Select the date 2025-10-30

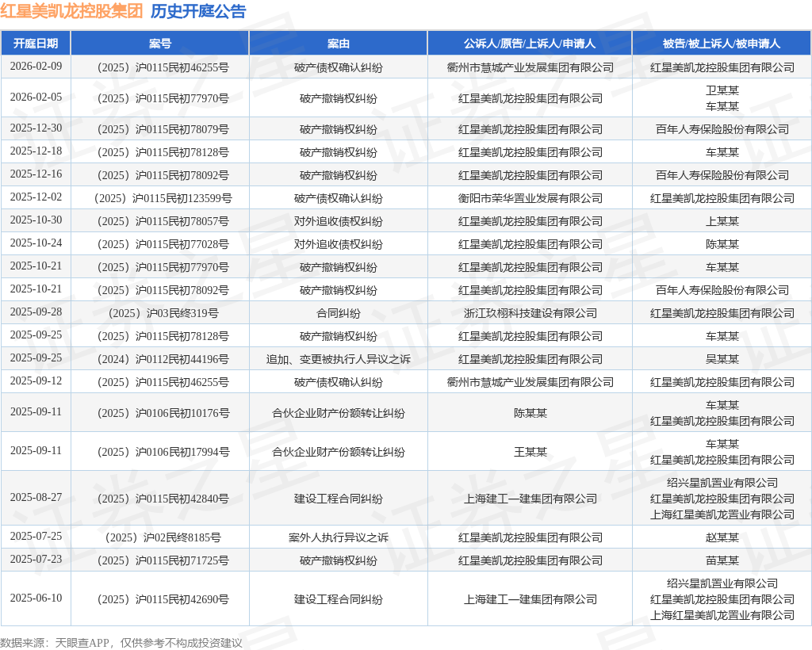[36, 220]
